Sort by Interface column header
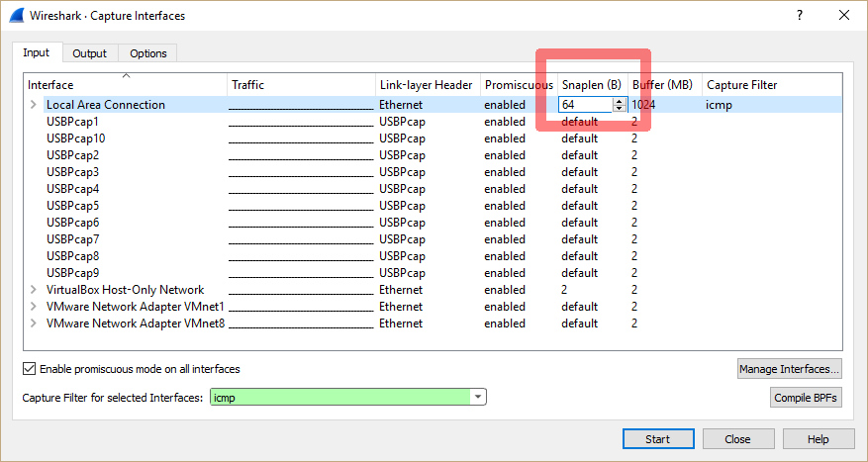Screen dimensions: 868x462 coord(126,85)
